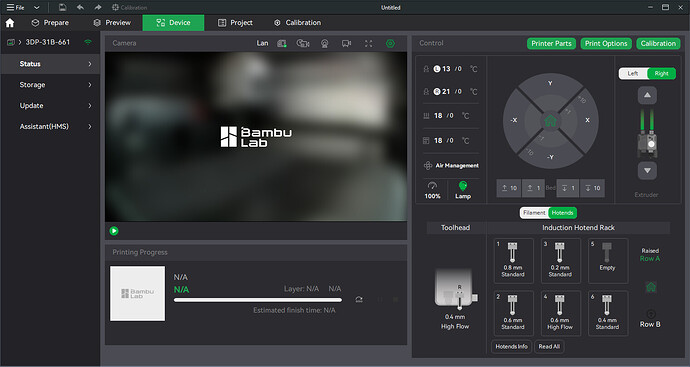The height and width of the screenshot is (367, 690).
Task: Redo with the forward arrow icon
Action: point(98,7)
